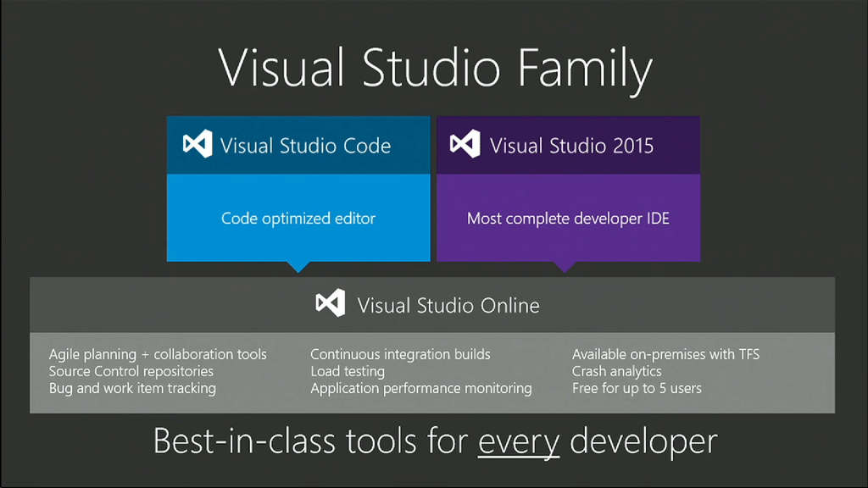This screenshot has width=868, height=488.
Task: Click the 'Most complete developer IDE' label
Action: point(568,218)
